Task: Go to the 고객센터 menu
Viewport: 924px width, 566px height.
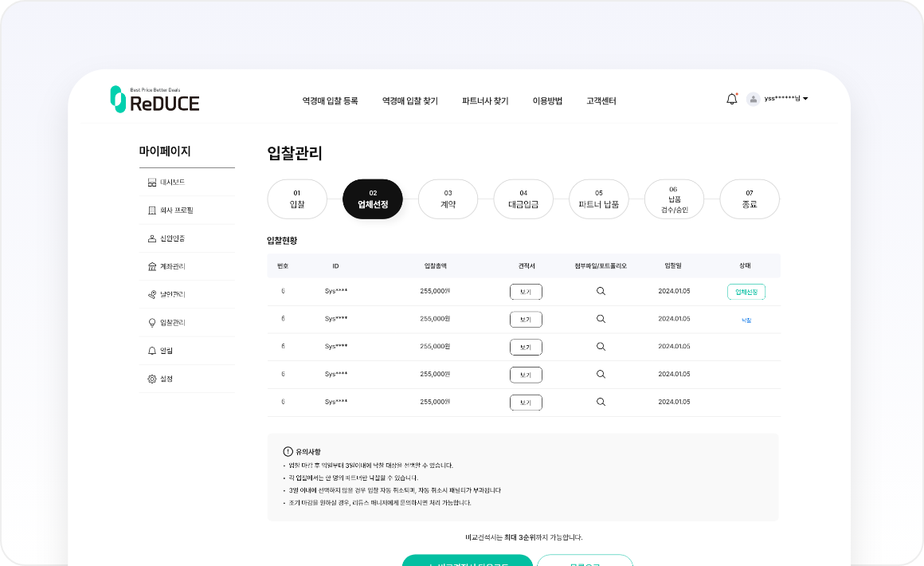Action: point(601,101)
